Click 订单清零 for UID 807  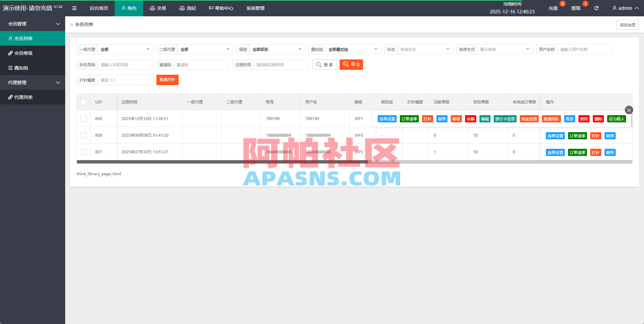(578, 152)
